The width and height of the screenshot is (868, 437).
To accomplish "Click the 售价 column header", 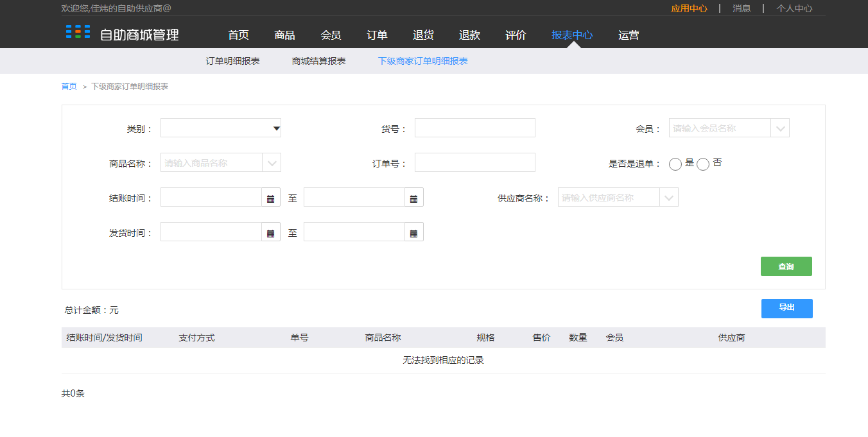I will (541, 338).
